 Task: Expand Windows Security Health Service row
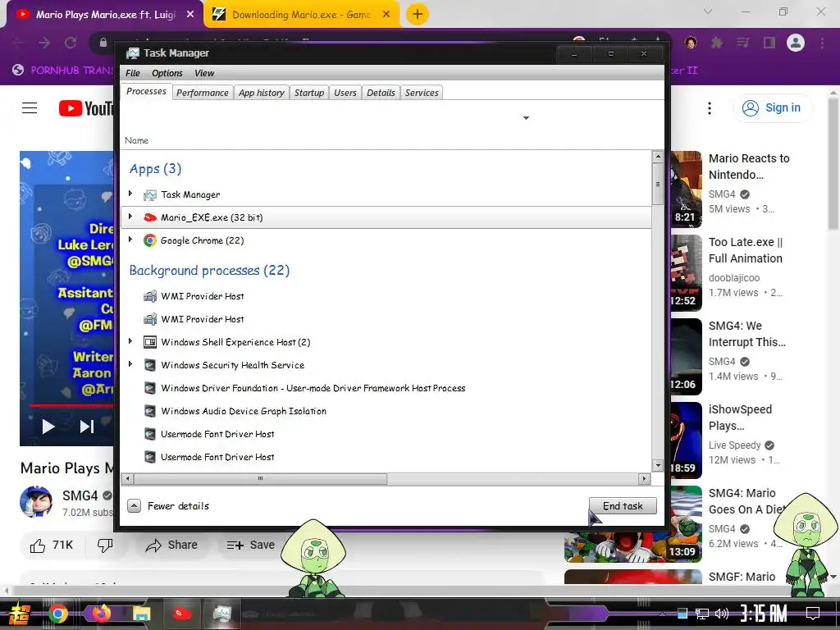[130, 363]
